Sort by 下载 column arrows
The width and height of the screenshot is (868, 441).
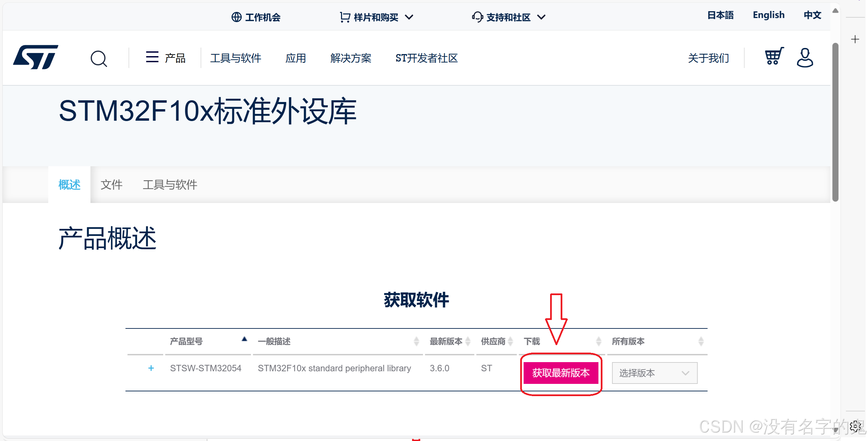[x=599, y=341]
